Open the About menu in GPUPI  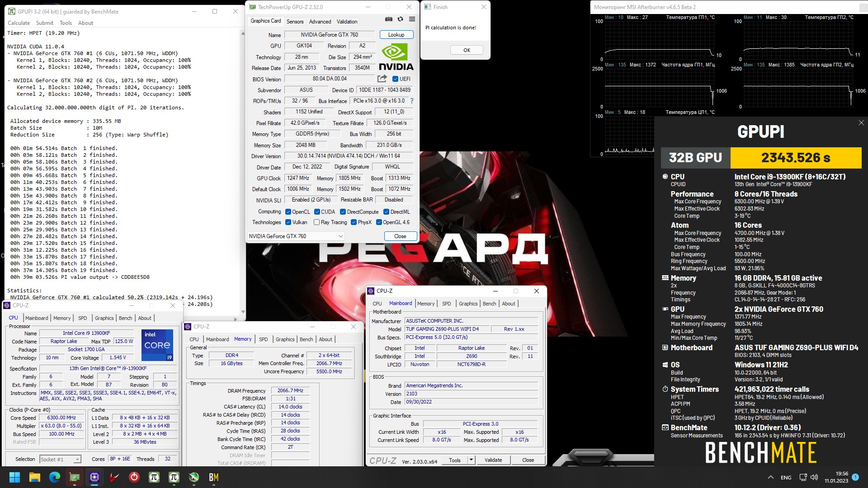click(x=85, y=23)
